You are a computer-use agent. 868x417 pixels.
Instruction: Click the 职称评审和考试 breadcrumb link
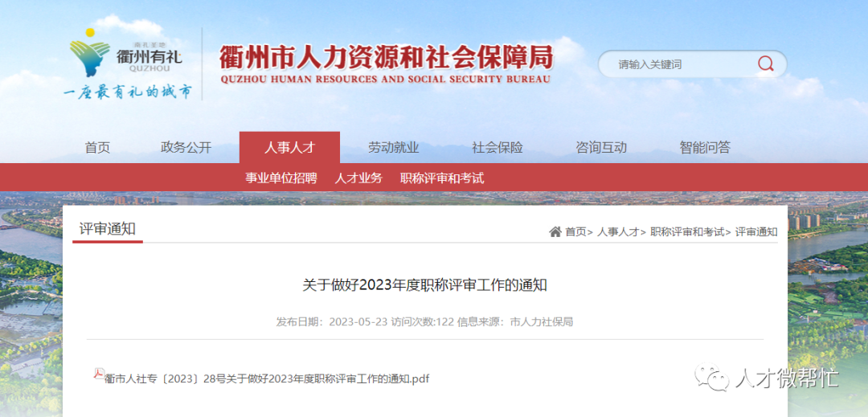(687, 232)
